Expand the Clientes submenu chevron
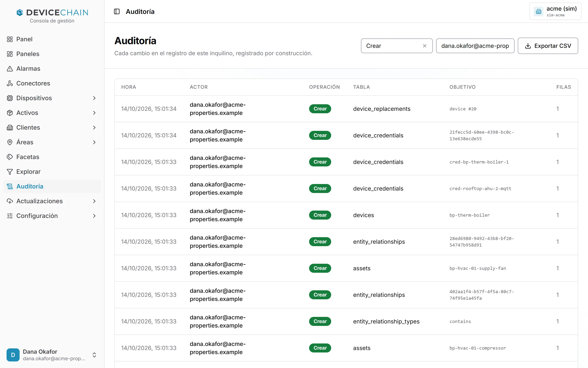The width and height of the screenshot is (588, 368). pyautogui.click(x=94, y=128)
